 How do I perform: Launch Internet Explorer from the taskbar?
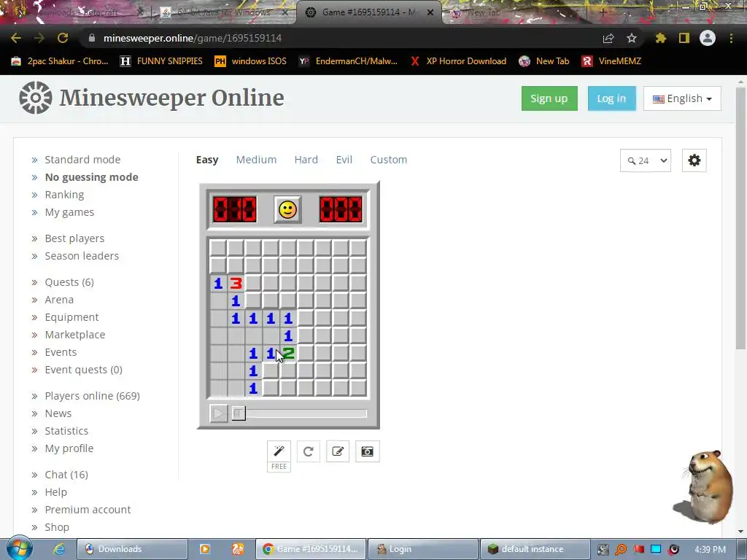(x=59, y=549)
